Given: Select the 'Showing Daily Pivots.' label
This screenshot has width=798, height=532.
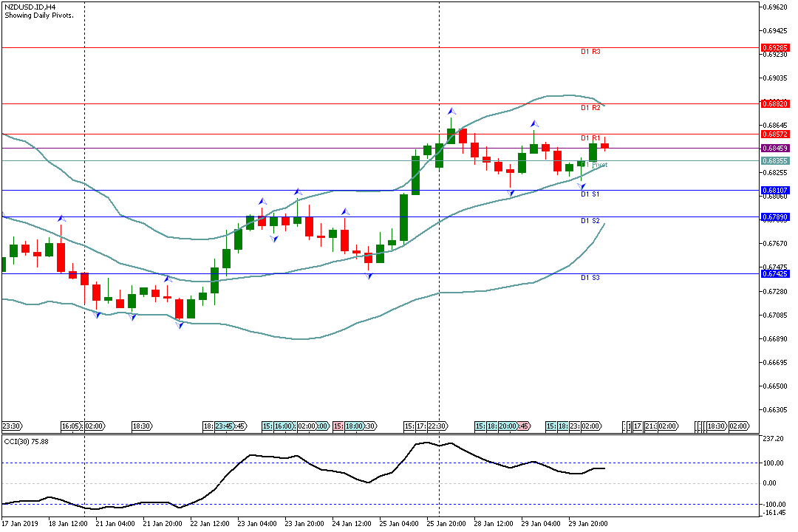Looking at the screenshot, I should pyautogui.click(x=39, y=16).
